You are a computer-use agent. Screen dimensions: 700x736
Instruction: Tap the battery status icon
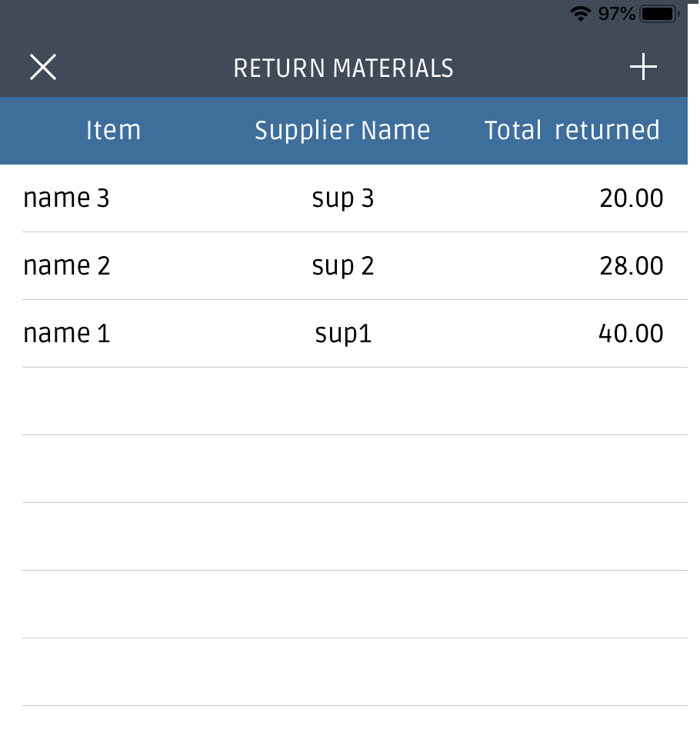click(x=660, y=14)
